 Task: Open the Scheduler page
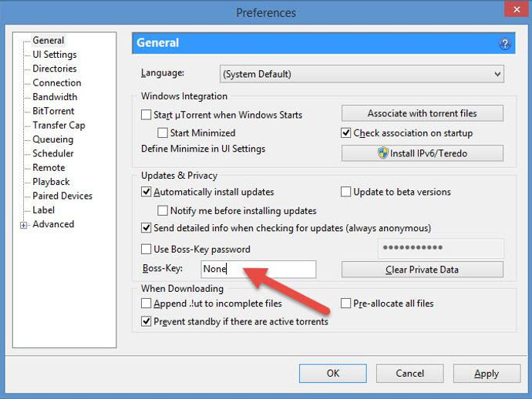coord(53,153)
